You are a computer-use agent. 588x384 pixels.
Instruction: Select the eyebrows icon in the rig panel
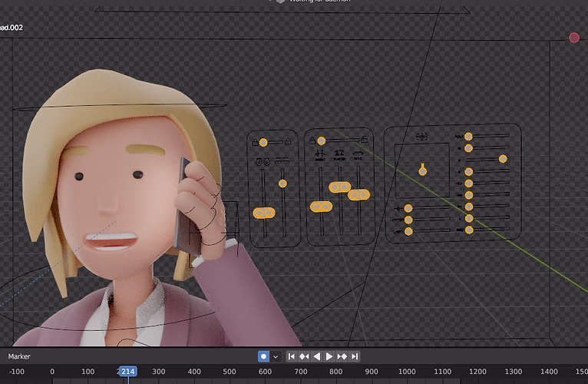tap(282, 161)
